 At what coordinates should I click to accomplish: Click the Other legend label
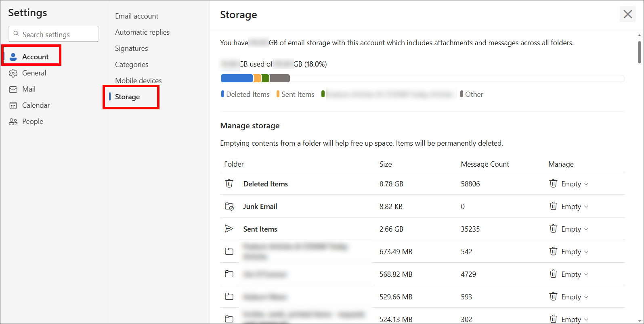click(x=474, y=94)
